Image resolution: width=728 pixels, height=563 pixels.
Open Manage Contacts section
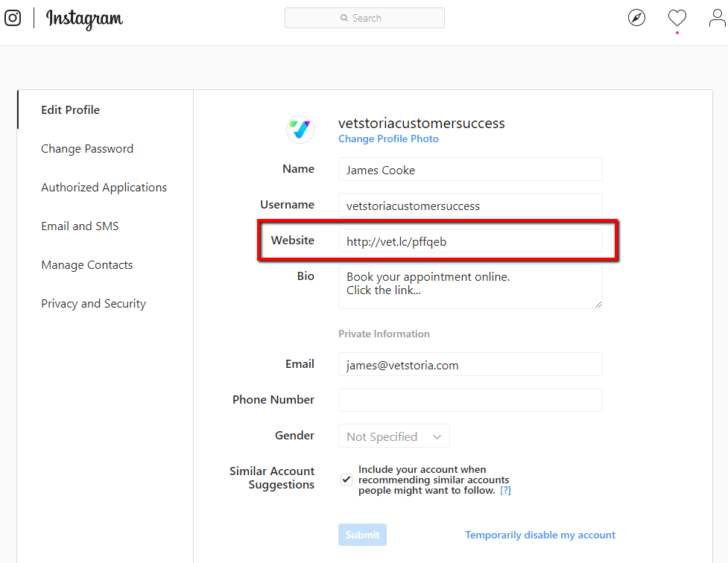click(x=87, y=265)
